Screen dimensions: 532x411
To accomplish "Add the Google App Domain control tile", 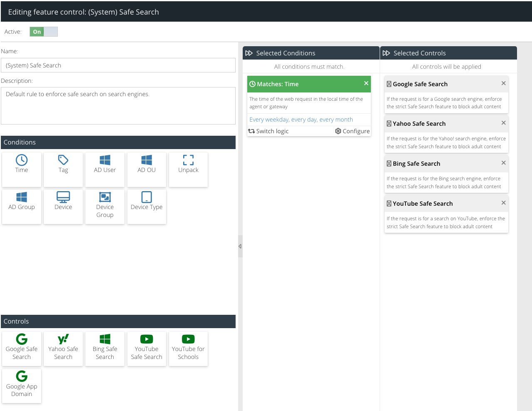I will click(x=22, y=386).
